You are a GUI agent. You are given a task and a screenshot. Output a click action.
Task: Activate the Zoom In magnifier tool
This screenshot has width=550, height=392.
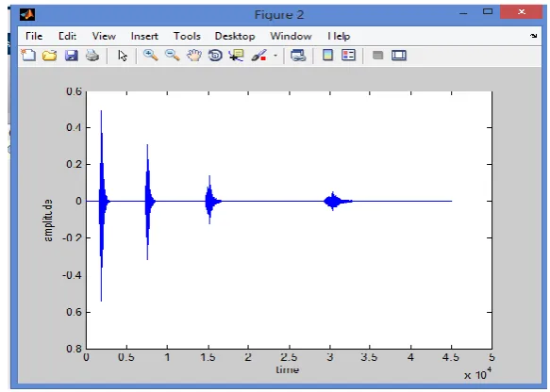coord(151,55)
